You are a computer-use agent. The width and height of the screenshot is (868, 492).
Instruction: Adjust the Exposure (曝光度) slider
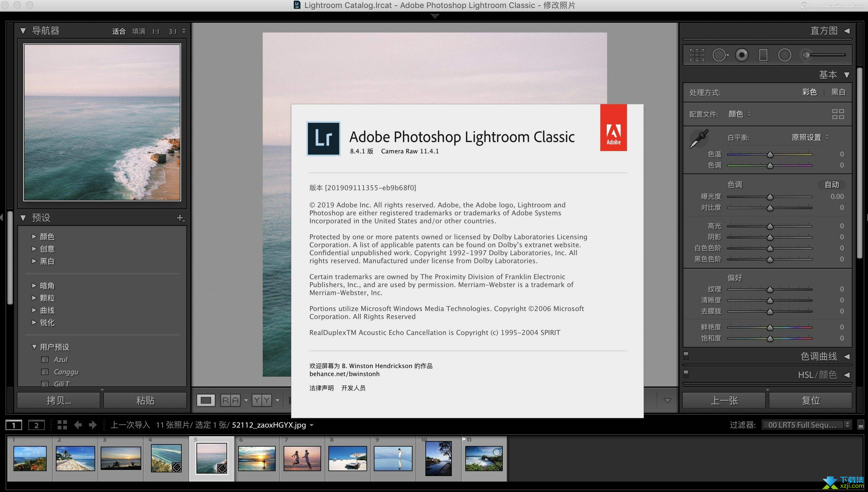(769, 197)
